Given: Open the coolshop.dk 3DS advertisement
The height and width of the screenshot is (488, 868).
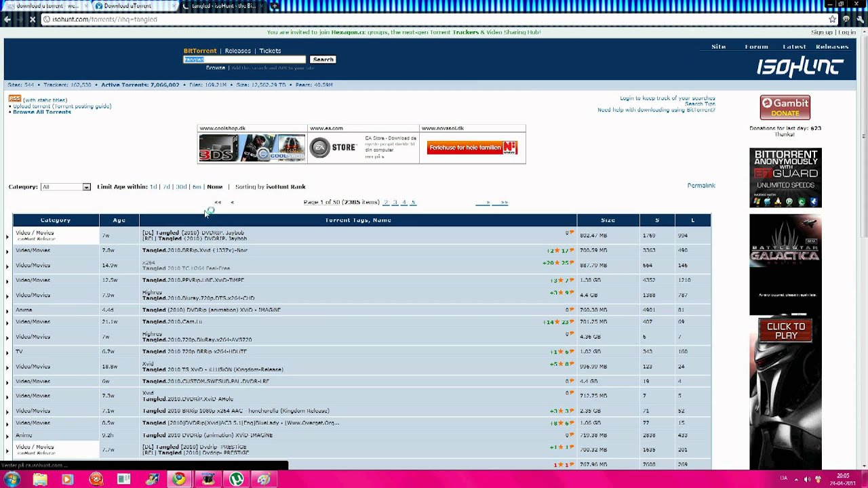Looking at the screenshot, I should pyautogui.click(x=252, y=148).
